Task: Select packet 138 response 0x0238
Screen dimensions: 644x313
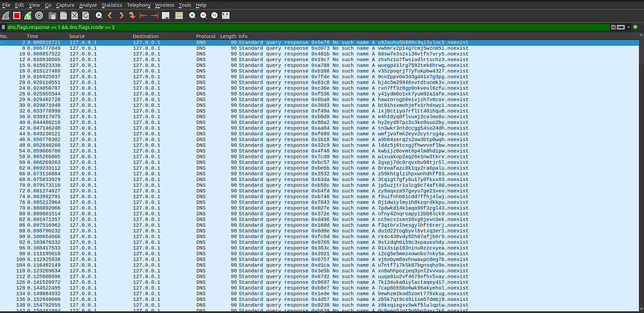Action: [319, 305]
